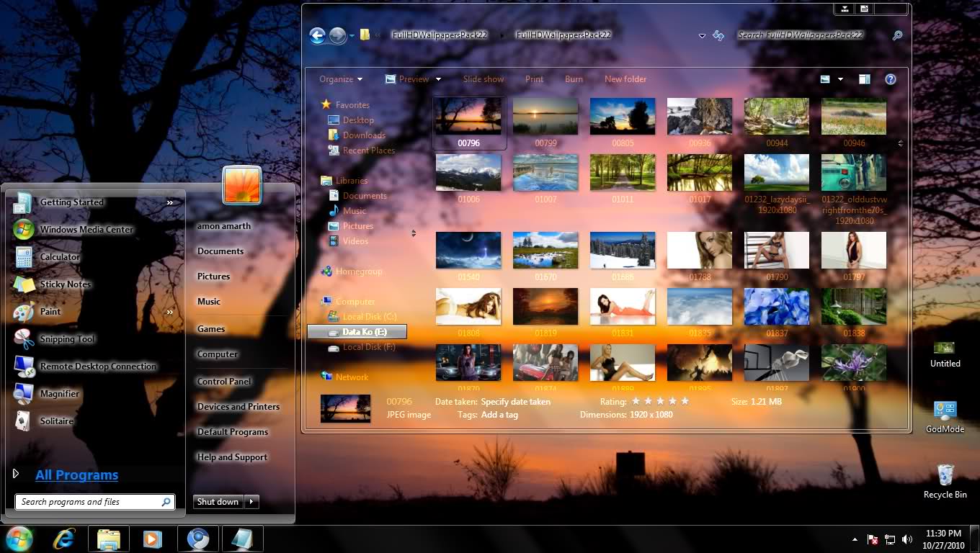The image size is (980, 553).
Task: Launch Internet Explorer from the taskbar
Action: click(64, 539)
